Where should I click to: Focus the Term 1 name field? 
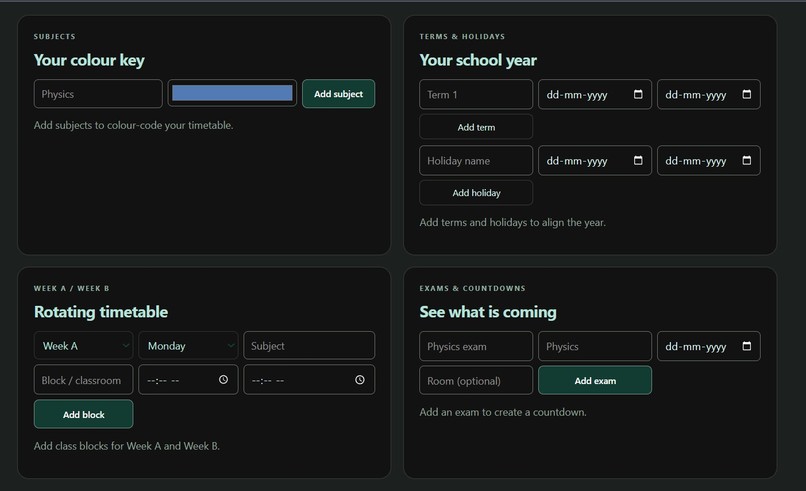coord(476,94)
